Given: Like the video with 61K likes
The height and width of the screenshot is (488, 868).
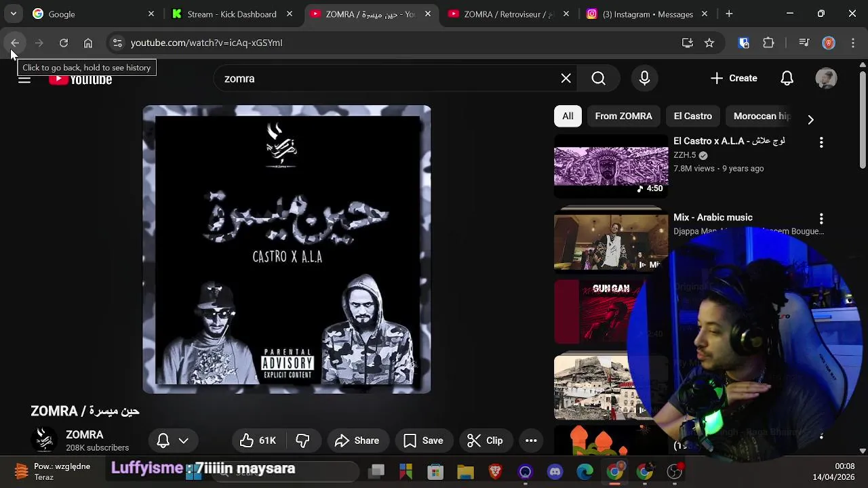Looking at the screenshot, I should click(x=258, y=441).
